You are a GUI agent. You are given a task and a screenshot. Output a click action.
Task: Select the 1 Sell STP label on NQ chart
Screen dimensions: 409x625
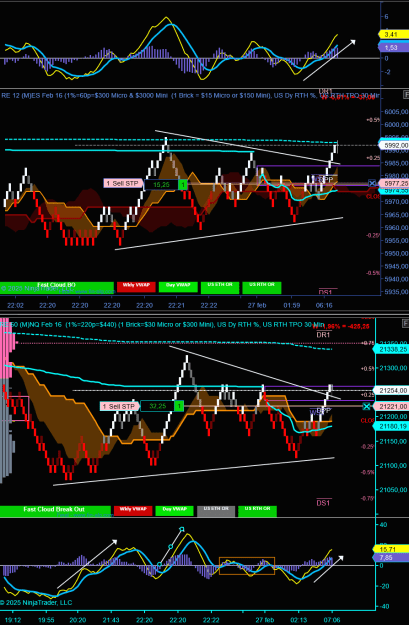[120, 406]
